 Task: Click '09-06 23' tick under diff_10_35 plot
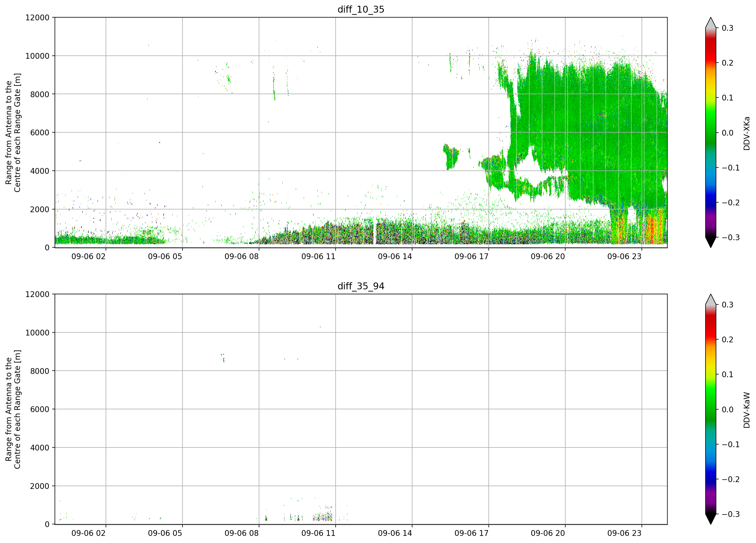coord(624,256)
